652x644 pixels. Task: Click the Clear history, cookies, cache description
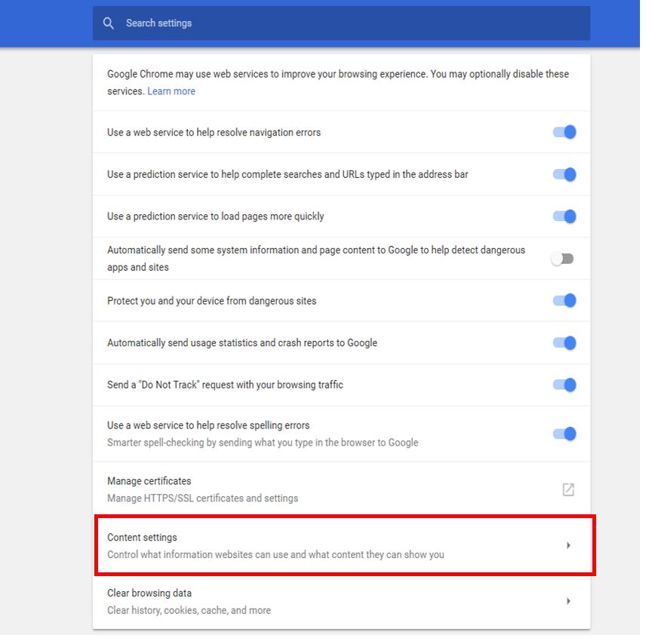[x=189, y=610]
